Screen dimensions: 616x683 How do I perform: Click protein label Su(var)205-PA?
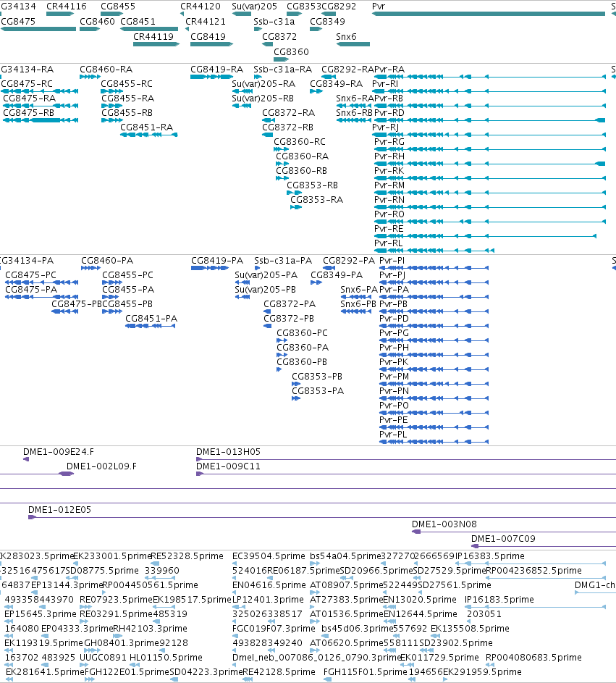point(266,275)
